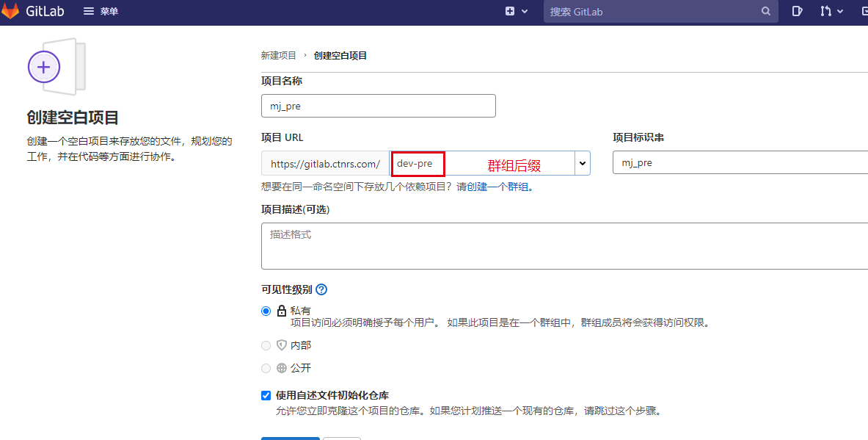
Task: Click the GitLab fox logo
Action: pos(10,11)
